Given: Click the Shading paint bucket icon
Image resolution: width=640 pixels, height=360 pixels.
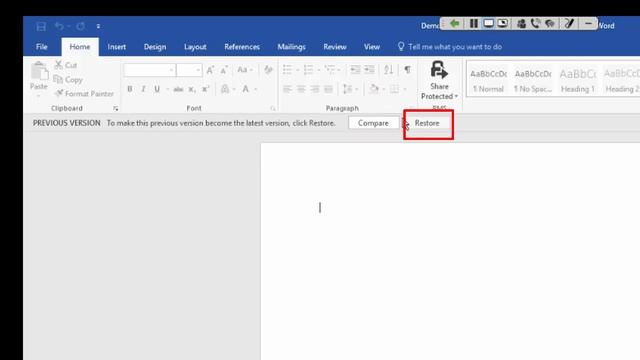Looking at the screenshot, I should (x=374, y=89).
